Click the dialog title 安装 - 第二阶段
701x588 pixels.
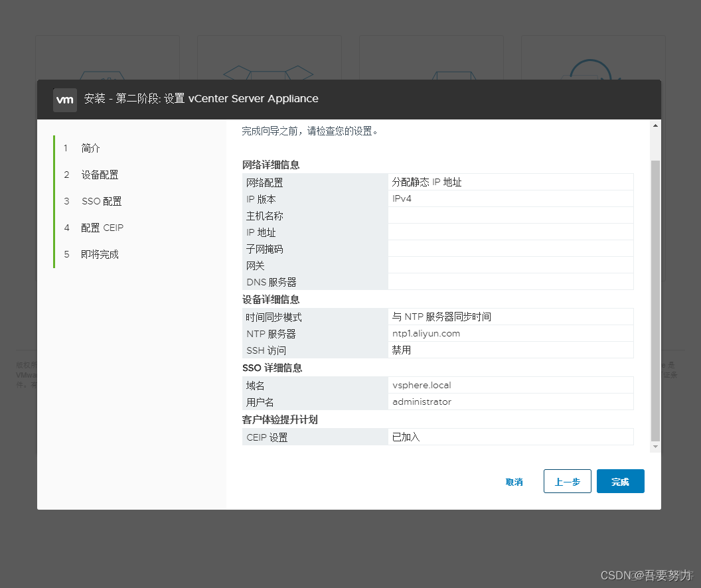pos(200,98)
